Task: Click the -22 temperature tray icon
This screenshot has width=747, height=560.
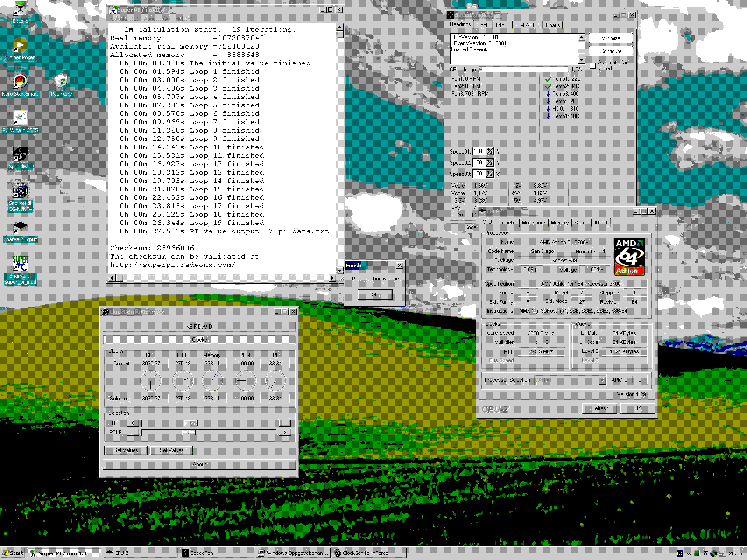Action: point(705,553)
